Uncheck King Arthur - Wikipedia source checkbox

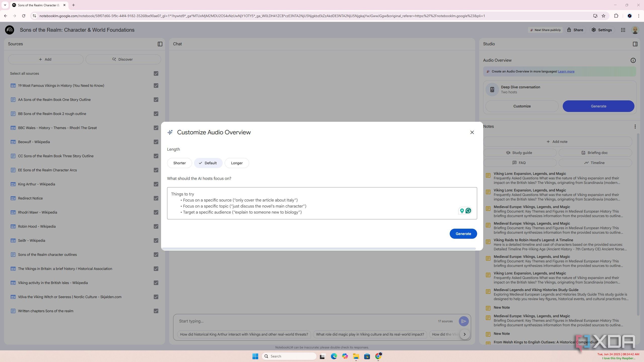coord(156,184)
